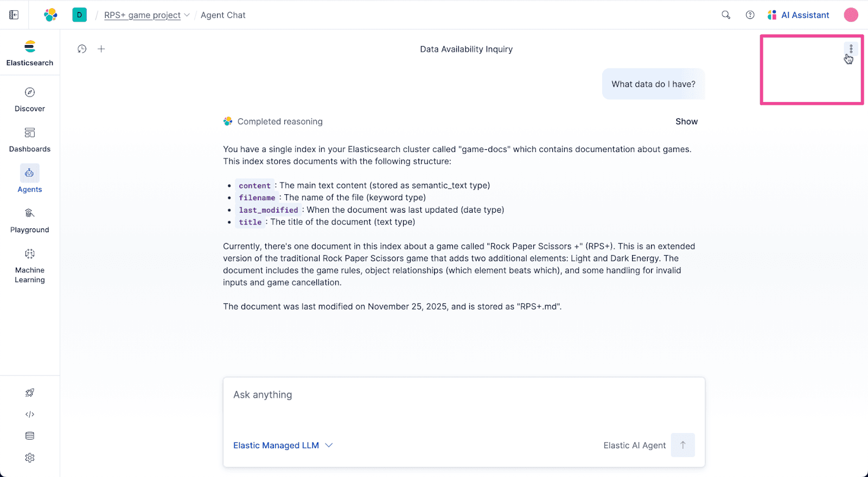Go to Discover in sidebar
This screenshot has height=477, width=868.
30,99
